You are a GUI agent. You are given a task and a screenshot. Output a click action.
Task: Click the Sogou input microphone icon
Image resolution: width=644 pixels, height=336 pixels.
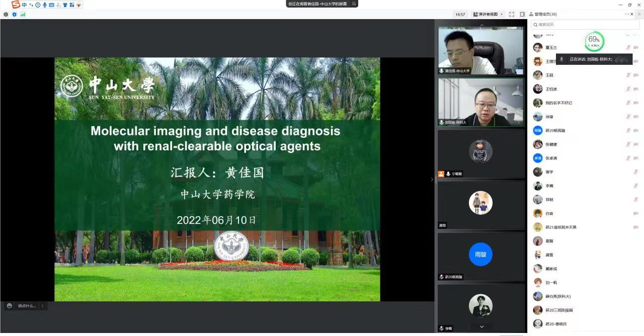coord(45,5)
